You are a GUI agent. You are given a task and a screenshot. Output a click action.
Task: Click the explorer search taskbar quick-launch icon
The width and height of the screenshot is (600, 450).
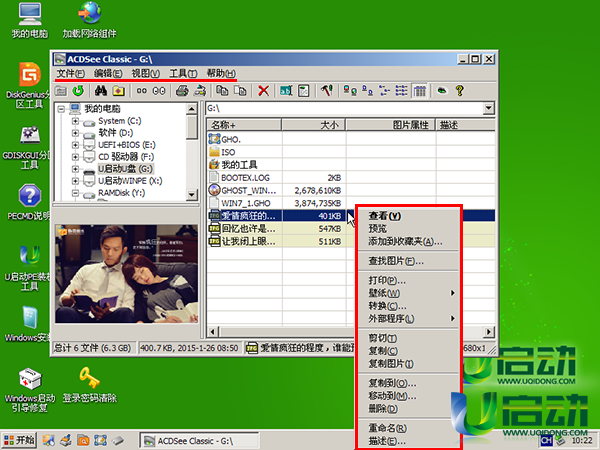click(x=83, y=441)
